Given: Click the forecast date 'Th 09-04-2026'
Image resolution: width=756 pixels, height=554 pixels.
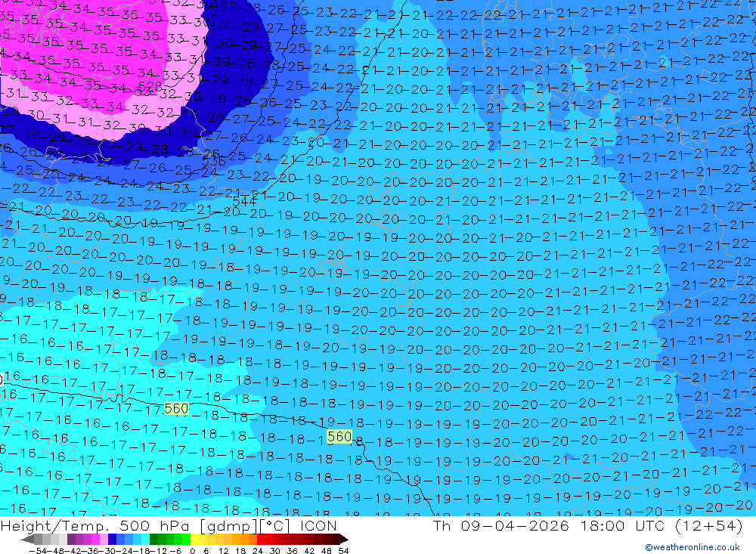Looking at the screenshot, I should pos(501,525).
